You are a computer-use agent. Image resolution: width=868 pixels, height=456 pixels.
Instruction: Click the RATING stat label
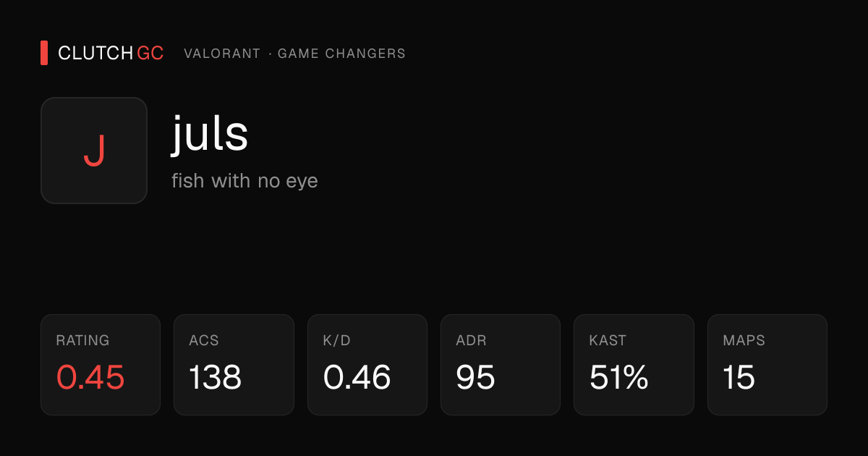pos(82,340)
